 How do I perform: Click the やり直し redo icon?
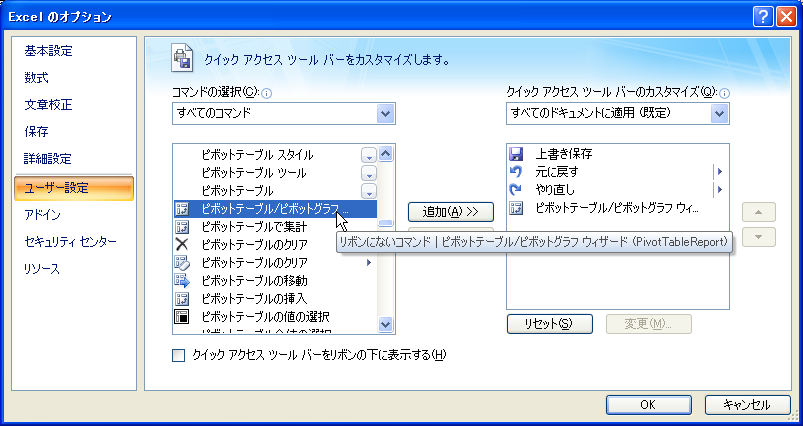pos(516,189)
